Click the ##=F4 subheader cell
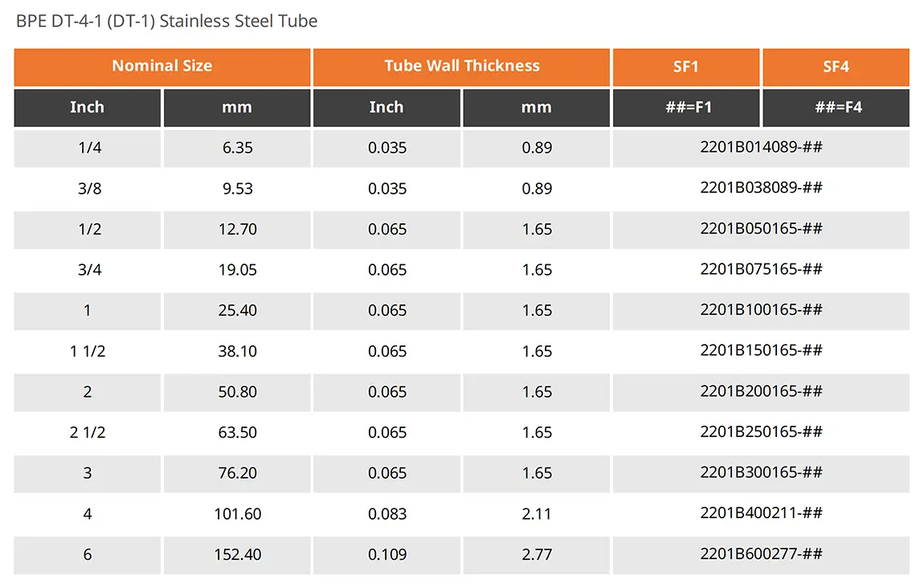 coord(838,107)
